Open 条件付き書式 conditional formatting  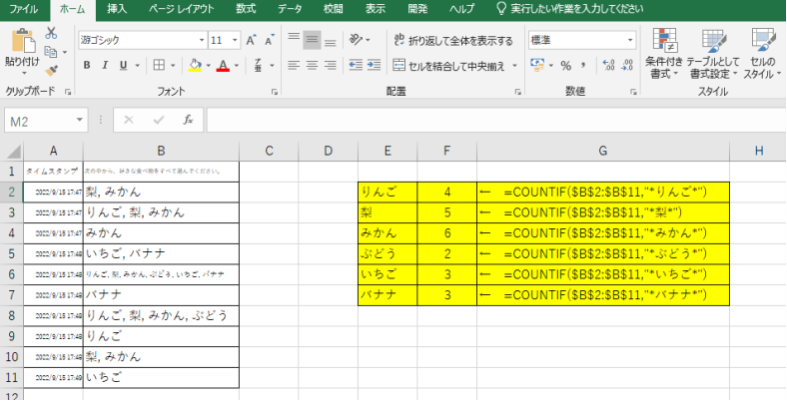[x=665, y=54]
